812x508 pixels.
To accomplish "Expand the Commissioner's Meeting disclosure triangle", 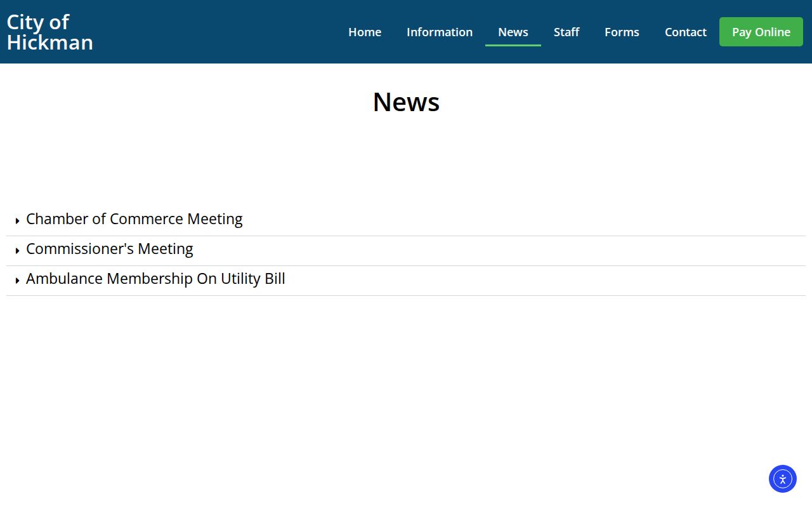I will [x=18, y=250].
